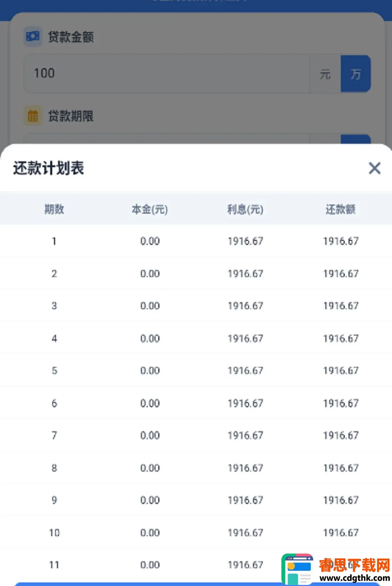Click the 本金(元) column header
Screen dimensions: 392x586
[x=150, y=209]
